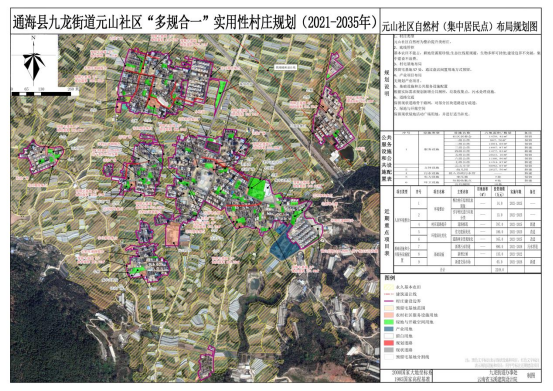Click the 合计 total row label
553x391 pixels.
click(443, 269)
